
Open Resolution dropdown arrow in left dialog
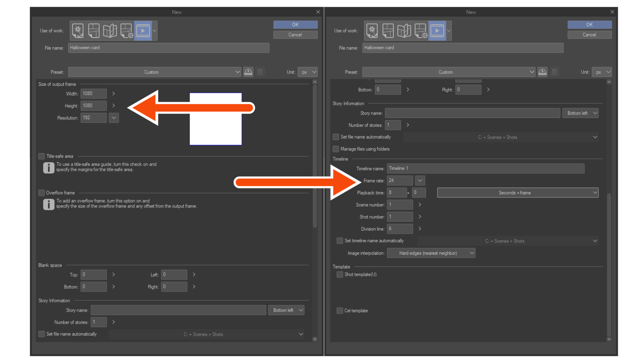[114, 118]
